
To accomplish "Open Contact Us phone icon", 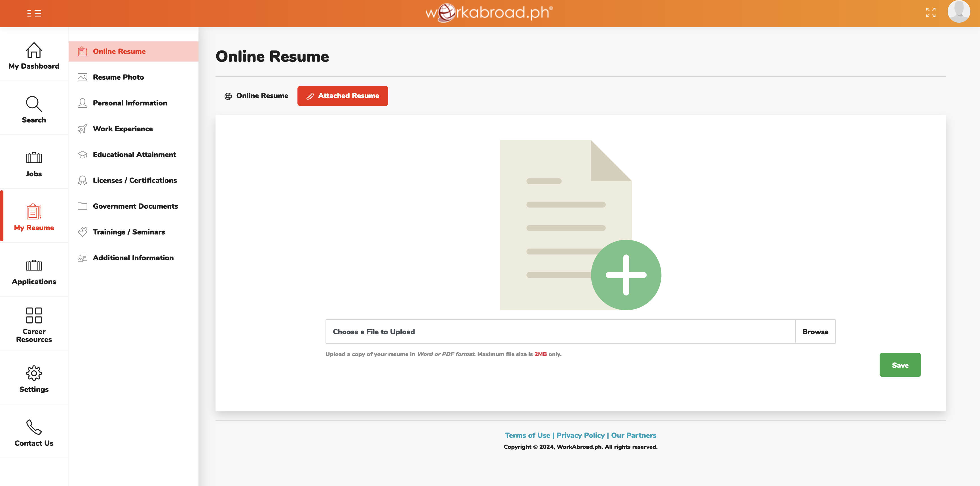I will coord(34,427).
